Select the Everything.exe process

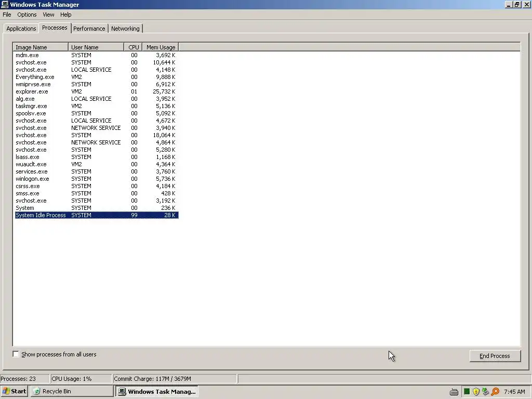(97, 77)
